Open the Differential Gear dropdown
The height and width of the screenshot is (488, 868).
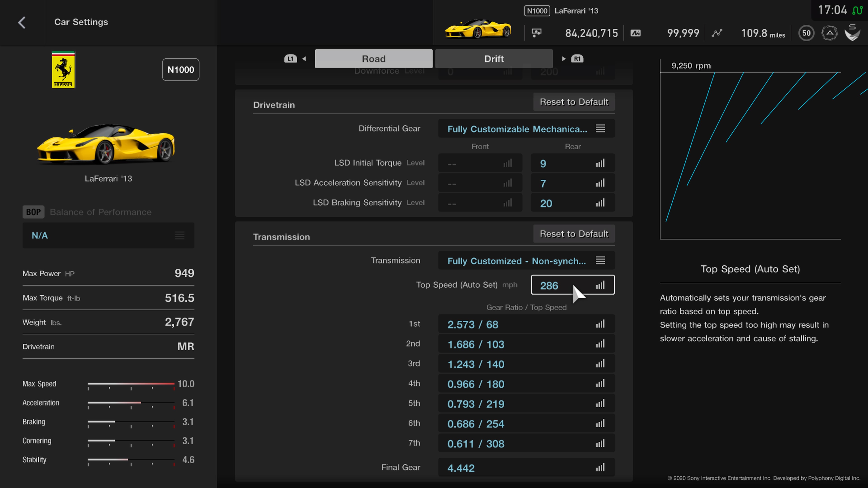click(526, 129)
